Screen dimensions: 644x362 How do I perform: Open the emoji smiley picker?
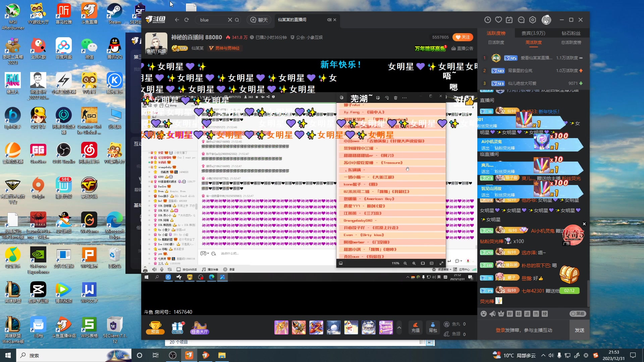point(483,314)
